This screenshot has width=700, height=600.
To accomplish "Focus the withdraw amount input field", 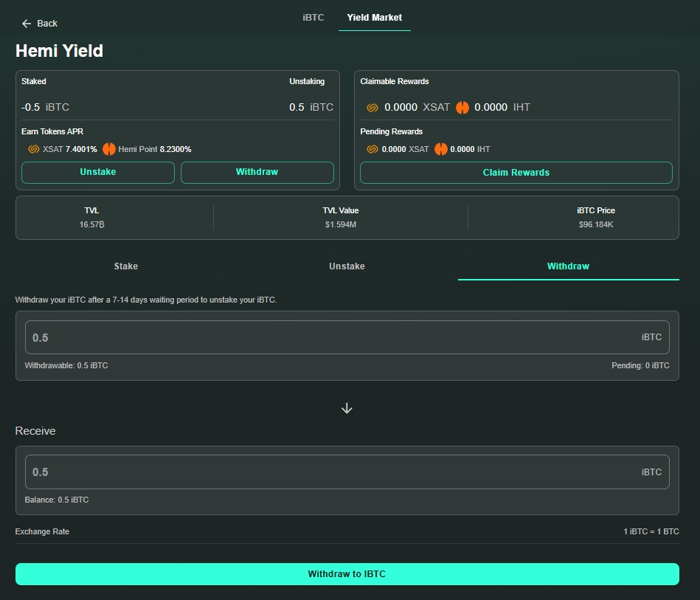I will pyautogui.click(x=332, y=337).
